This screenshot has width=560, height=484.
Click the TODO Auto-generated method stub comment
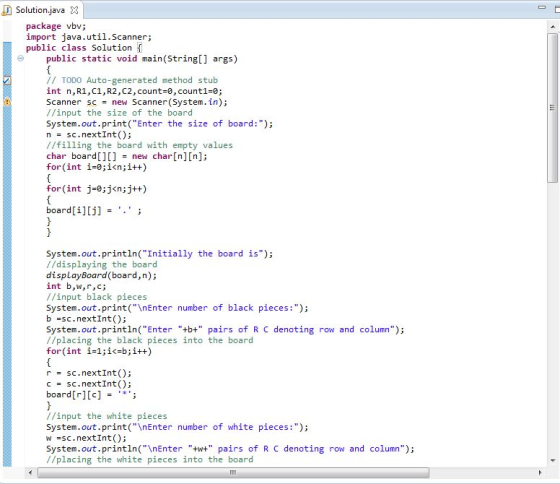click(x=132, y=80)
